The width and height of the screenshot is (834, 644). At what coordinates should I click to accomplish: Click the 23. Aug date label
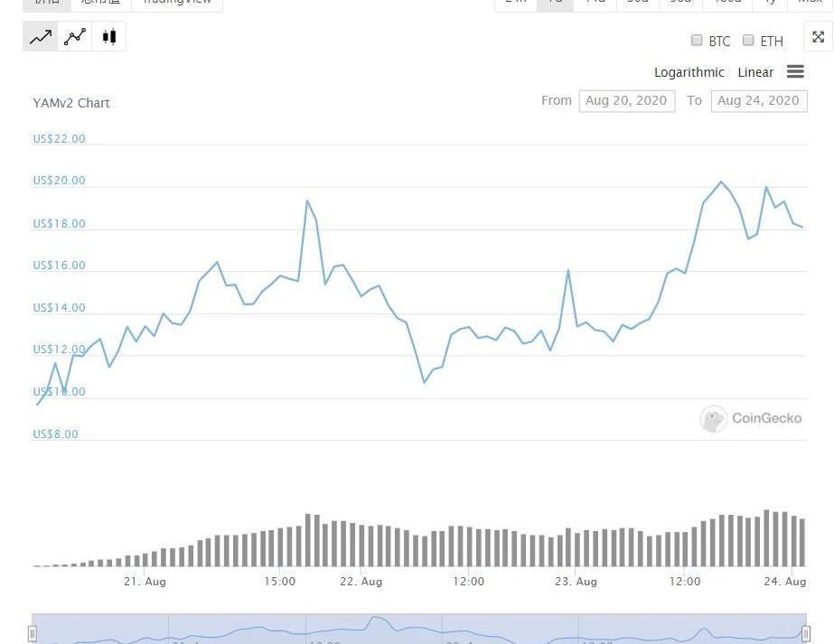pos(576,582)
